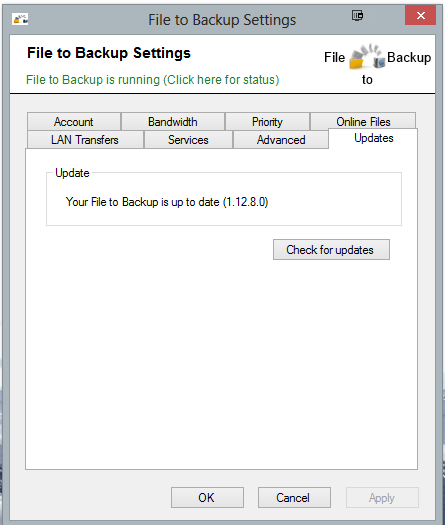Click the bold File to Backup Settings heading
The height and width of the screenshot is (525, 445).
[109, 53]
